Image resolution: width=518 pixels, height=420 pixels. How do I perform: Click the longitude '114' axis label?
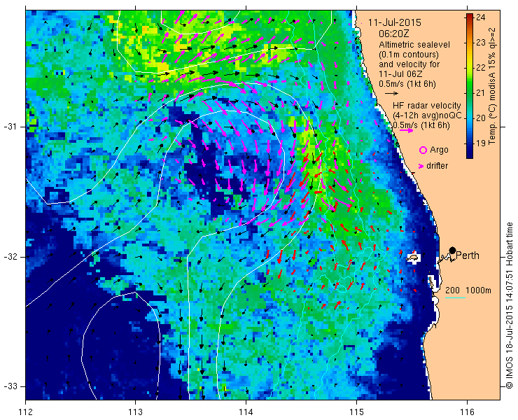[x=246, y=412]
